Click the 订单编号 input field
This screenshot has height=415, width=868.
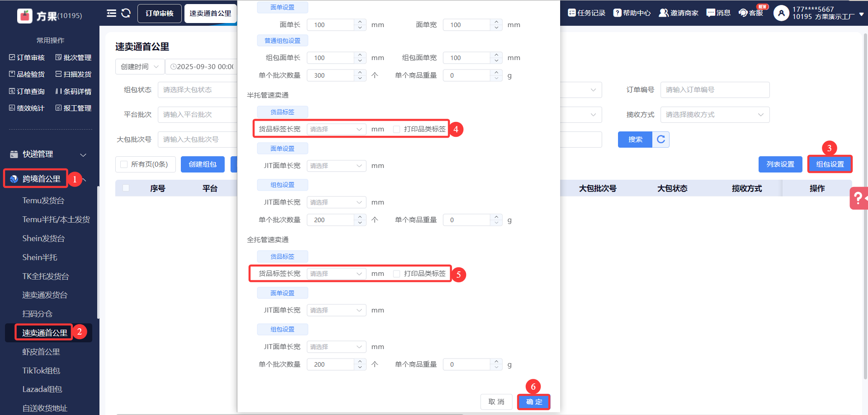coord(715,90)
